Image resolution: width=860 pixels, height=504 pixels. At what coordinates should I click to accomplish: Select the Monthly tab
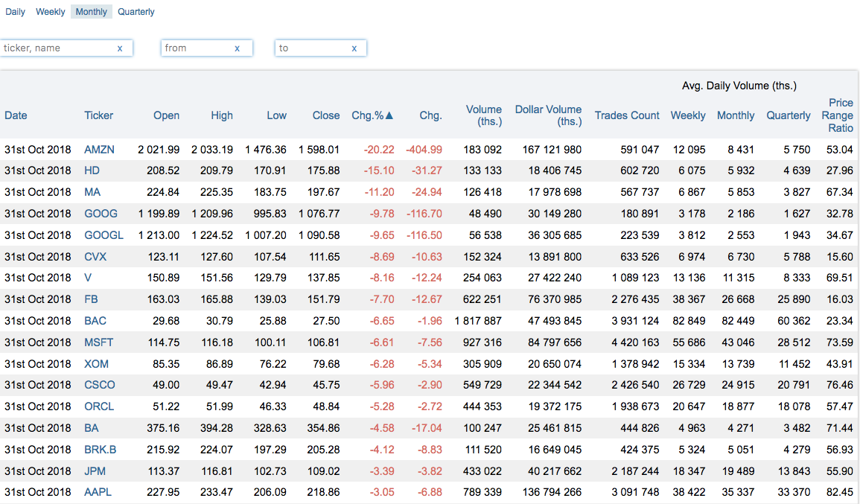point(91,11)
